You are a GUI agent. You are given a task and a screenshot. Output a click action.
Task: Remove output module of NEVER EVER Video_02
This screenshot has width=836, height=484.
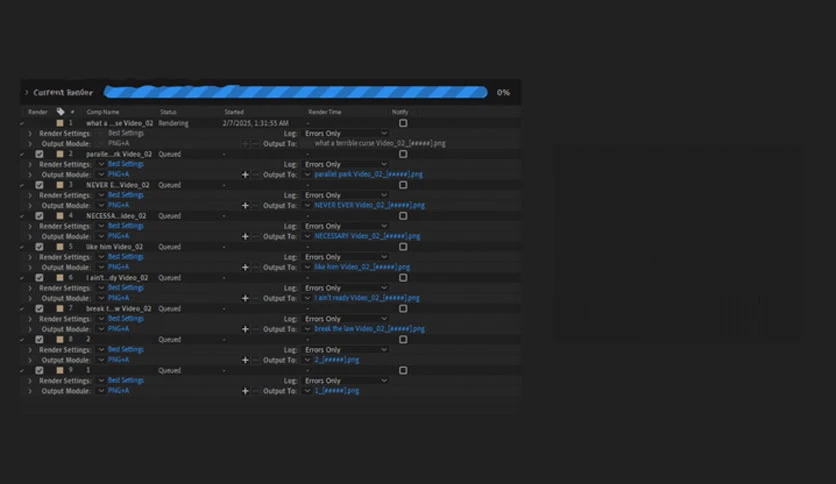[x=255, y=205]
